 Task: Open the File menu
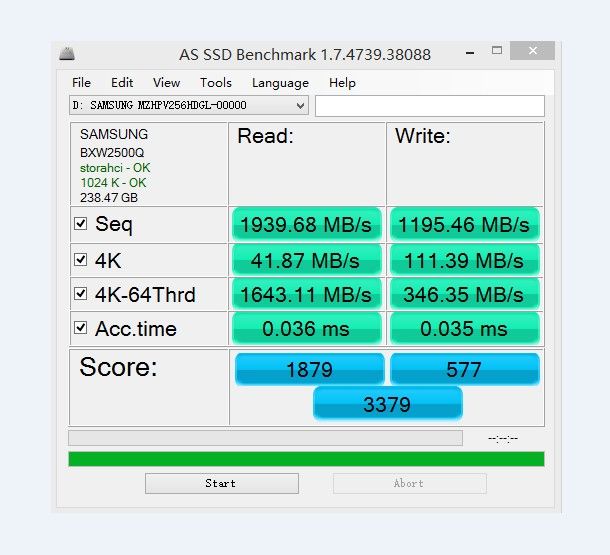(x=81, y=83)
